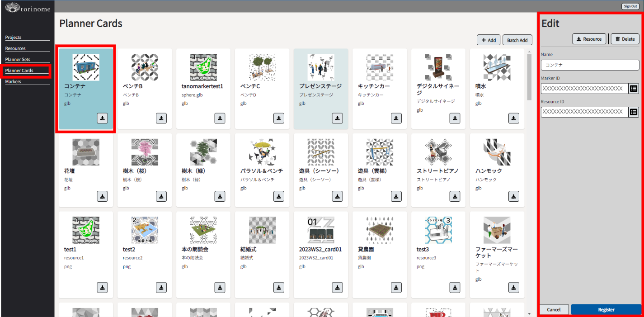Screen dimensions: 644x317
Task: Go to Planner Sets page
Action: pyautogui.click(x=18, y=60)
